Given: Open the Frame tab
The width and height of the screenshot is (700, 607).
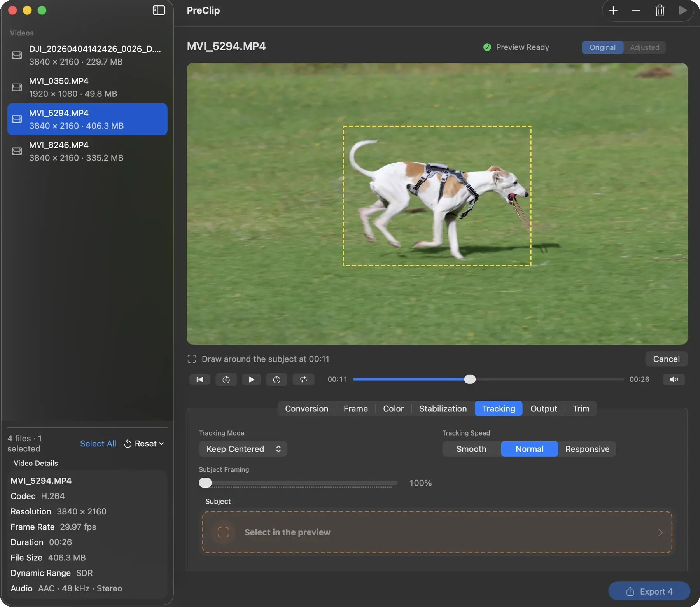Looking at the screenshot, I should coord(355,409).
